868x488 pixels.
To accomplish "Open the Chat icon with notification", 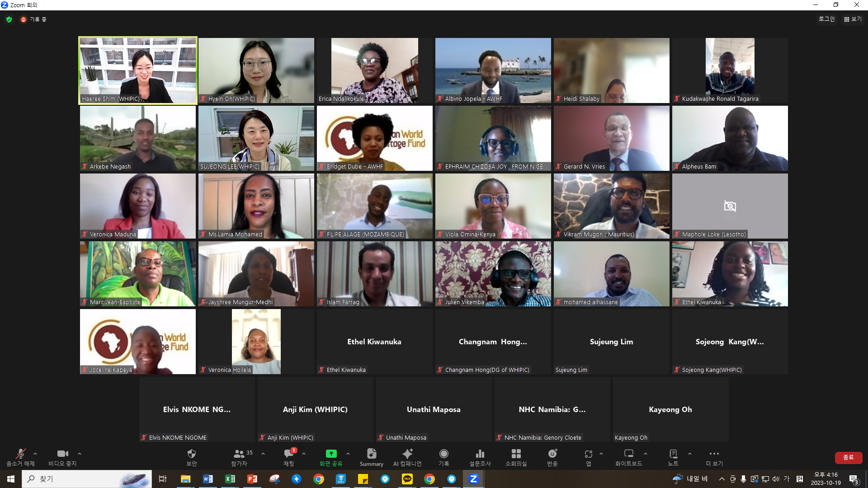I will (x=289, y=454).
